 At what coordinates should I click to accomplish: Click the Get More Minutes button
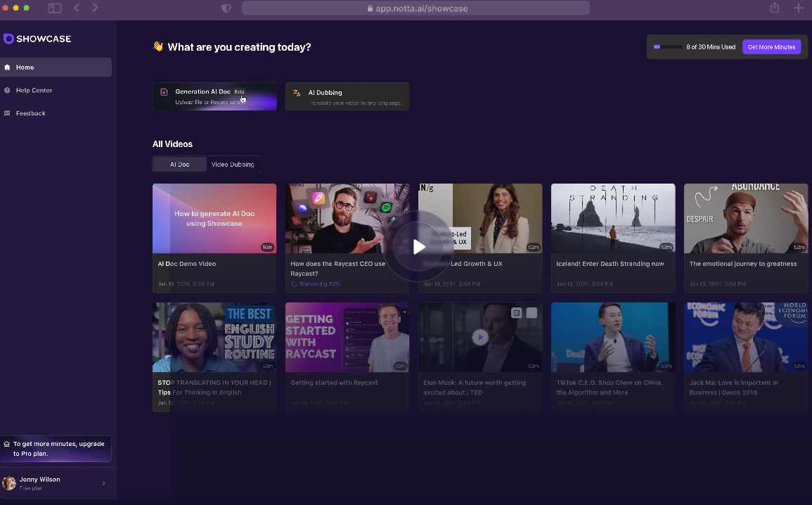772,46
